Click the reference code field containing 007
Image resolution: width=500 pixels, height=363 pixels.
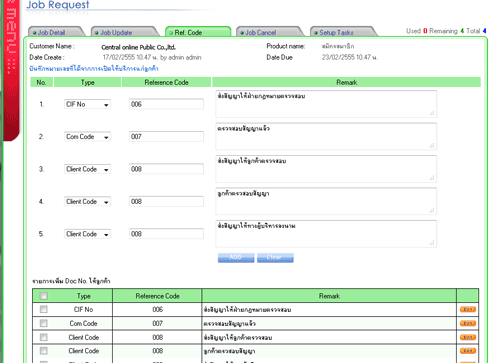coord(166,136)
